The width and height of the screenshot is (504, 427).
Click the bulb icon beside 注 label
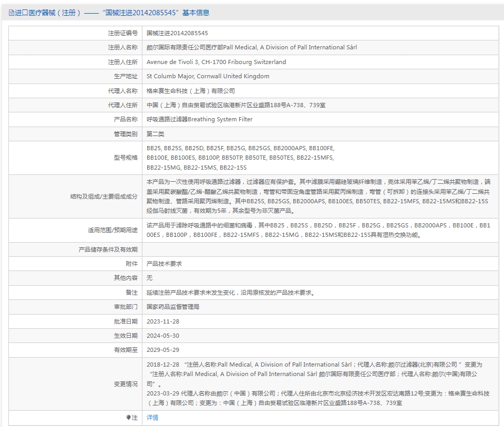click(129, 418)
